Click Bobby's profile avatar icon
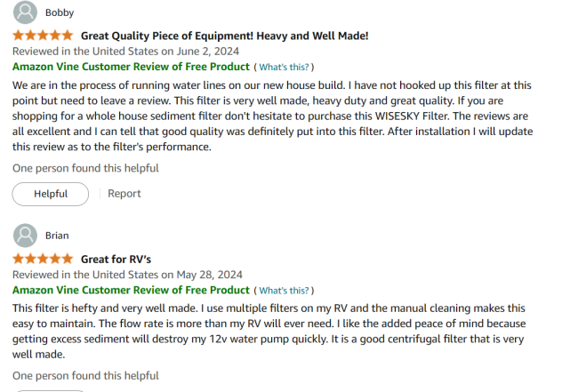The image size is (578, 392). 25,12
